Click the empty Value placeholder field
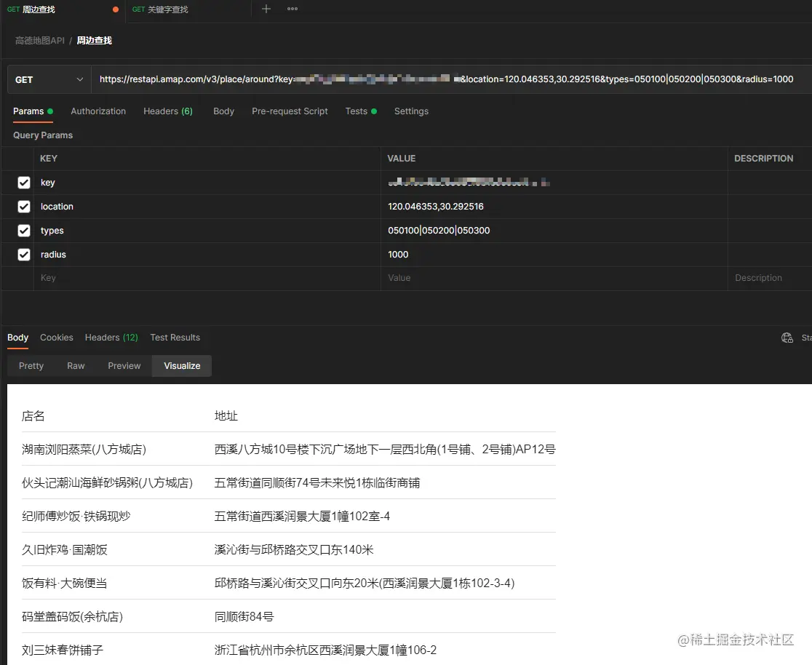This screenshot has width=812, height=665. [x=554, y=278]
